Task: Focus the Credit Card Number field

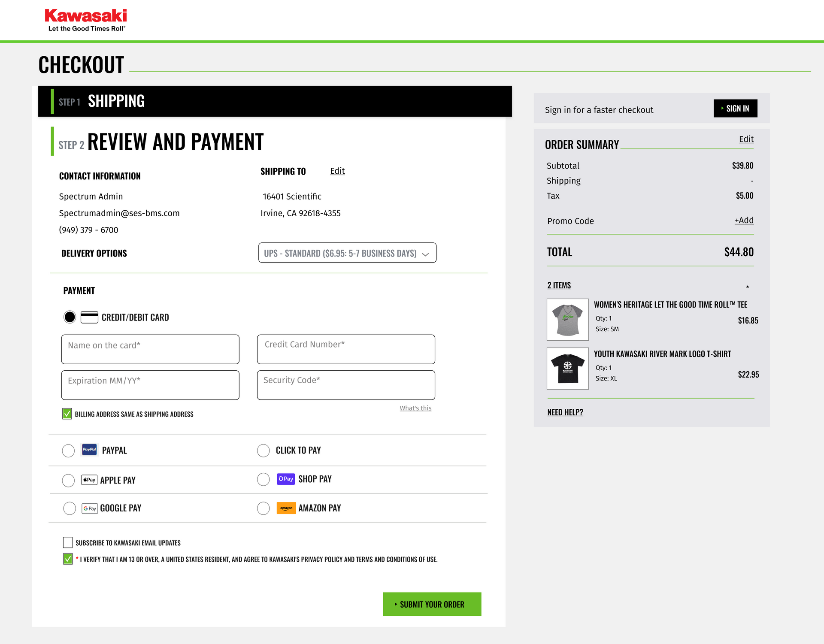Action: pos(346,349)
